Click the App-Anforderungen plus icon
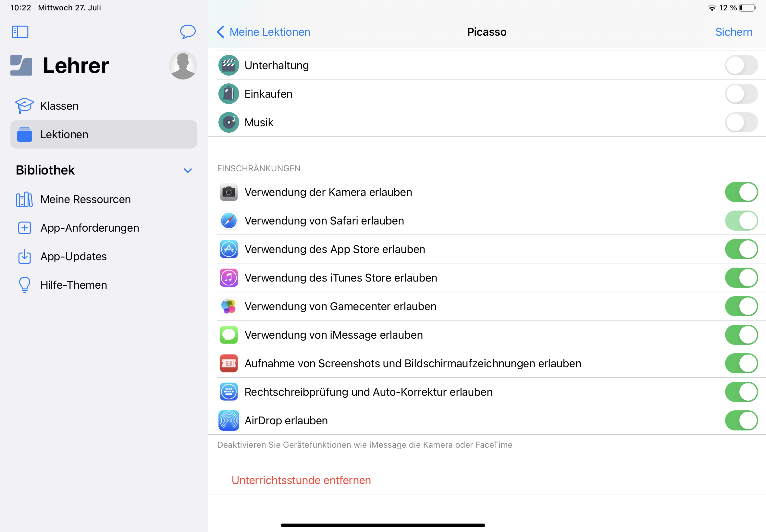 [x=24, y=228]
